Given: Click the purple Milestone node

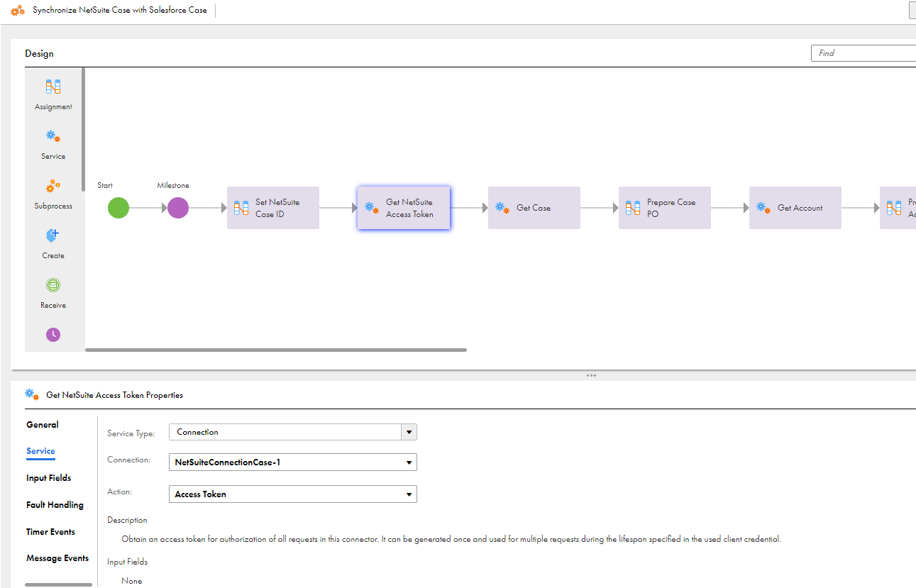Looking at the screenshot, I should point(178,208).
